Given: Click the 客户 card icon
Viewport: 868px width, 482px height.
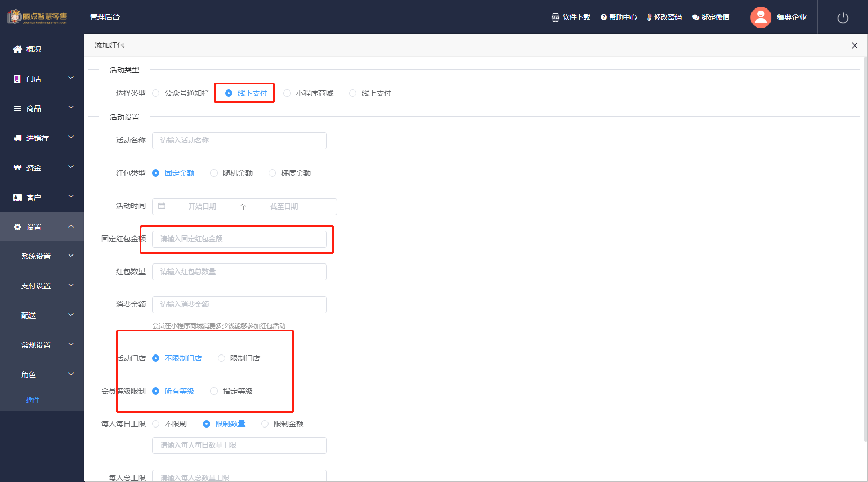Looking at the screenshot, I should click(17, 197).
